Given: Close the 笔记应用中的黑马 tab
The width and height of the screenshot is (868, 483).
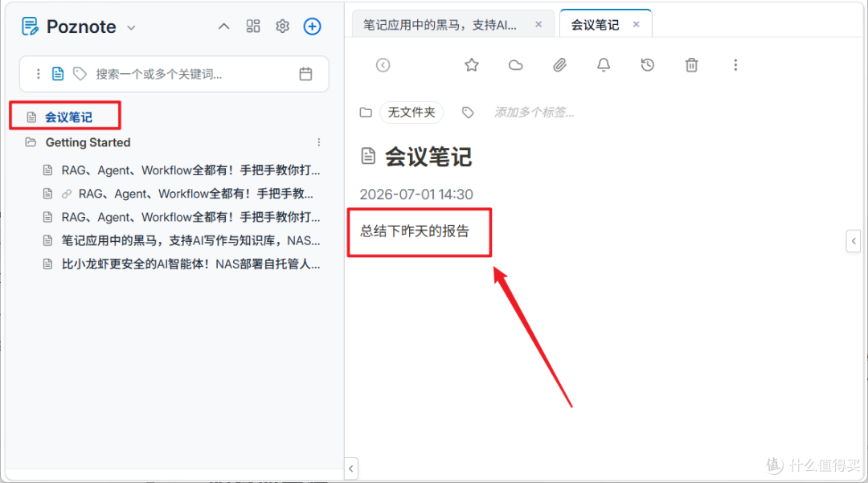Looking at the screenshot, I should point(538,24).
